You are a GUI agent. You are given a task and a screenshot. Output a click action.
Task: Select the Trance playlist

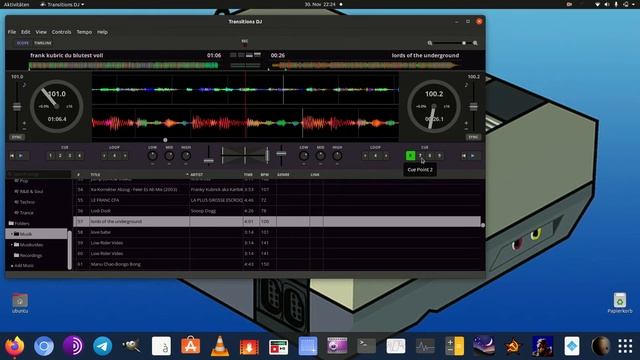(x=27, y=213)
